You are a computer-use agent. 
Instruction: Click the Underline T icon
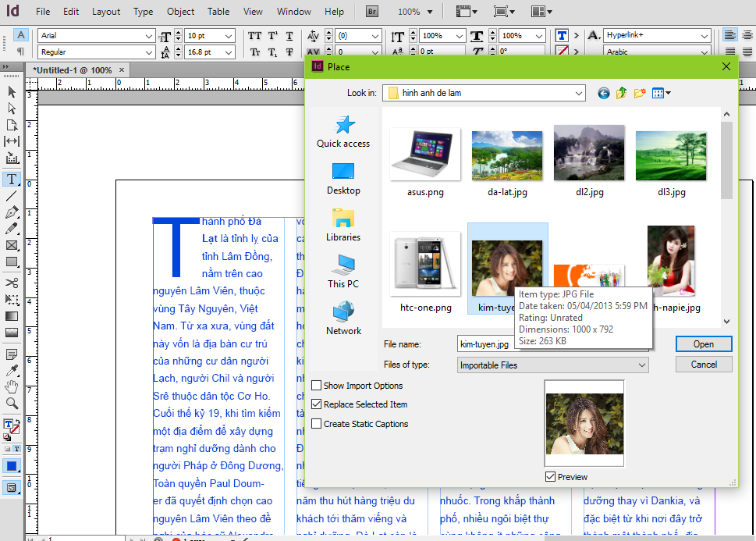[x=289, y=36]
